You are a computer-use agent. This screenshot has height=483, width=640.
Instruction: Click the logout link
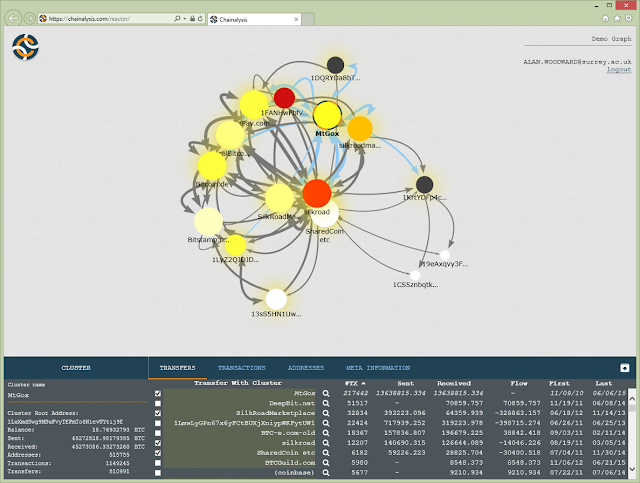(619, 69)
